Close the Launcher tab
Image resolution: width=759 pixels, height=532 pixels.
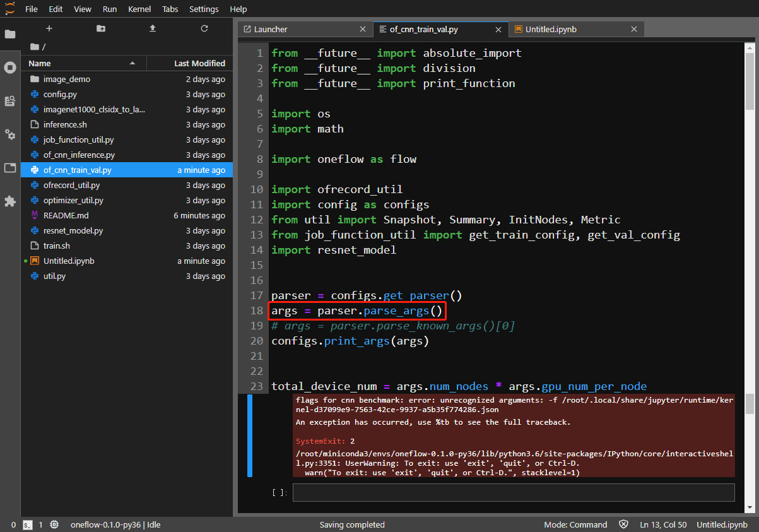362,29
